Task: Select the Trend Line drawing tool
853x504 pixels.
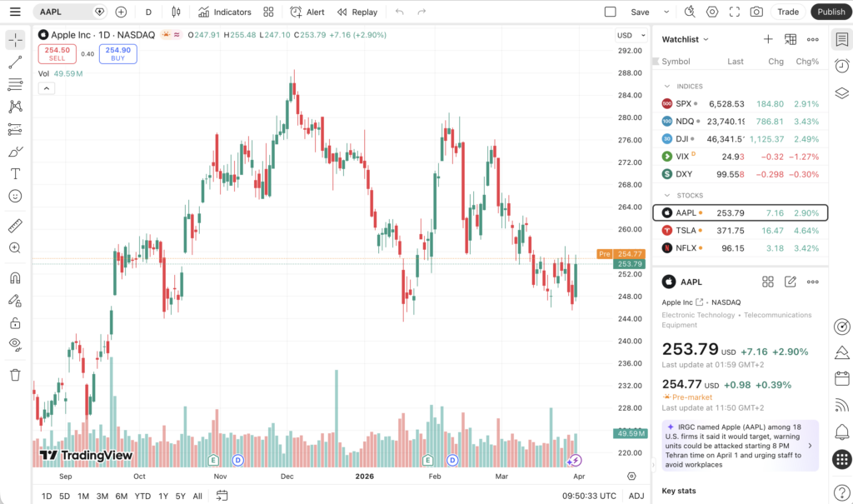Action: [15, 62]
